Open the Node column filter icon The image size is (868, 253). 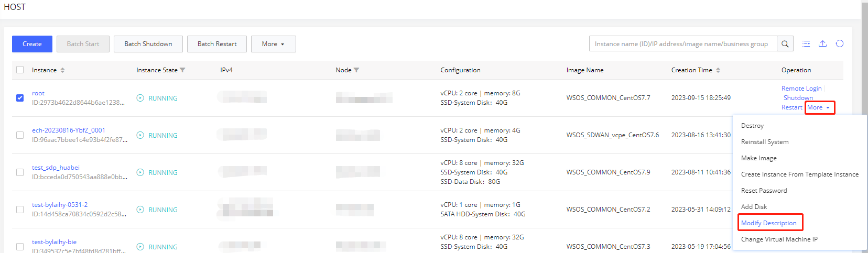356,70
